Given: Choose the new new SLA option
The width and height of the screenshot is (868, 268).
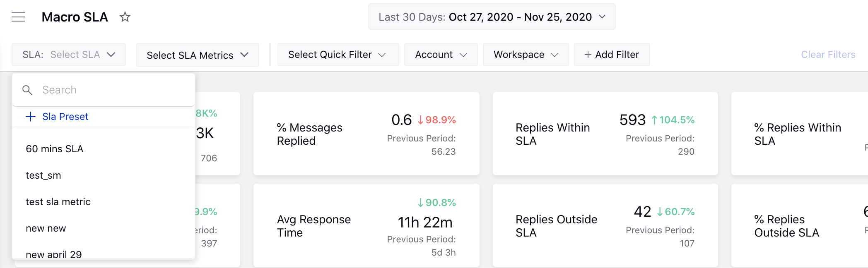Looking at the screenshot, I should 104,228.
